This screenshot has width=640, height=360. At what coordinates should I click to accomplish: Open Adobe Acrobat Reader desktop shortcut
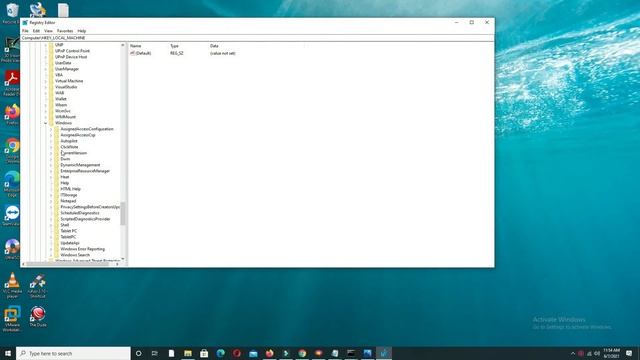[11, 83]
